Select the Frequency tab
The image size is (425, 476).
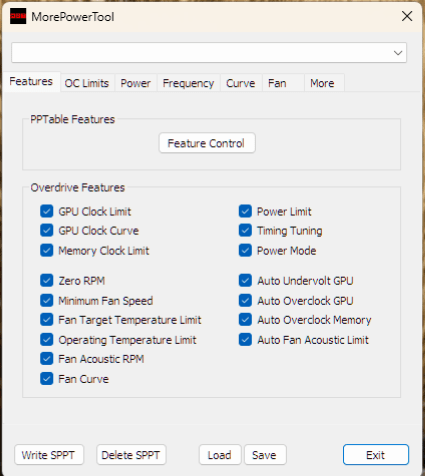[188, 83]
